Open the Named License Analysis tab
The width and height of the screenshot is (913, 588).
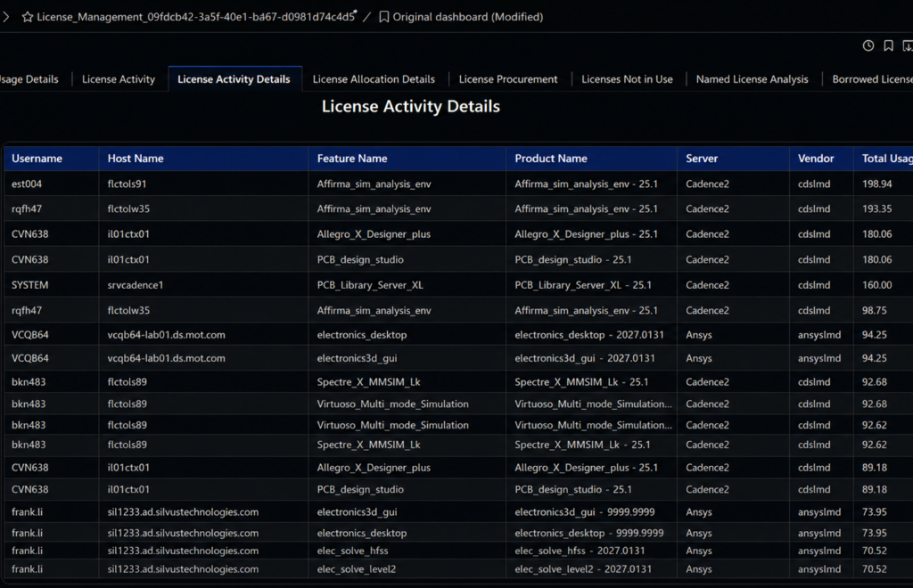pyautogui.click(x=752, y=79)
